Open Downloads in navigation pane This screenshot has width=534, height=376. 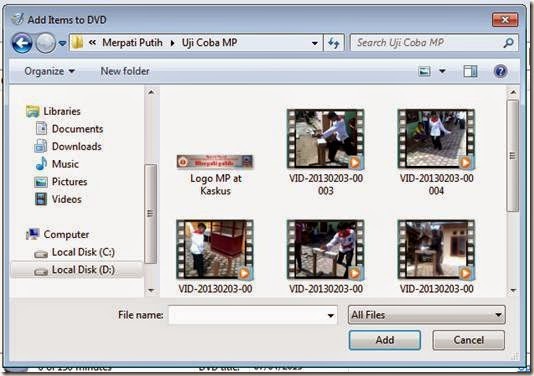click(x=77, y=146)
